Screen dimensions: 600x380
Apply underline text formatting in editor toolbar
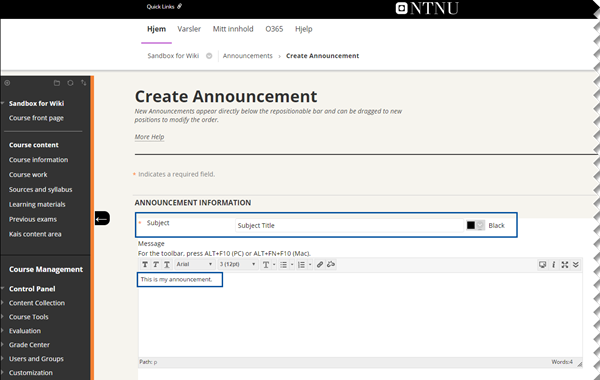[x=167, y=264]
